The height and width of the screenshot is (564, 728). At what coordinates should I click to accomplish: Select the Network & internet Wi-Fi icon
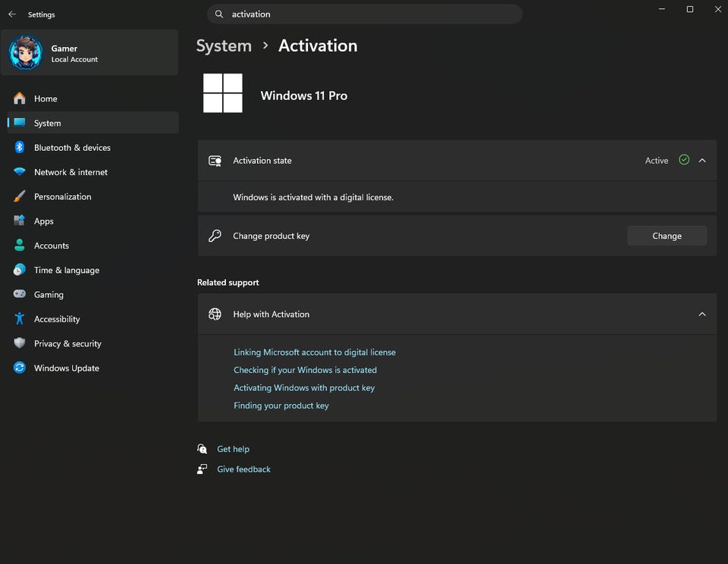pos(20,172)
